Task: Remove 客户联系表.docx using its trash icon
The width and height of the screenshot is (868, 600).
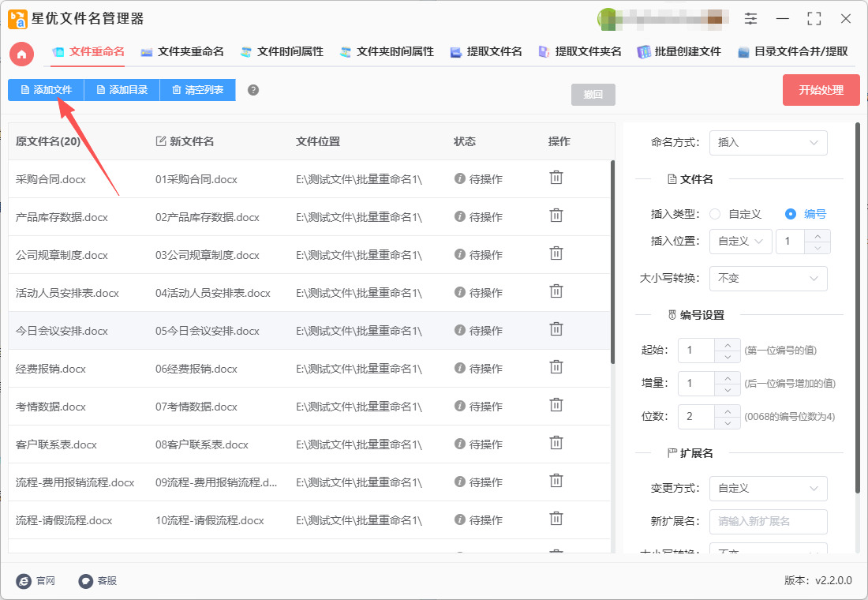Action: pyautogui.click(x=556, y=443)
